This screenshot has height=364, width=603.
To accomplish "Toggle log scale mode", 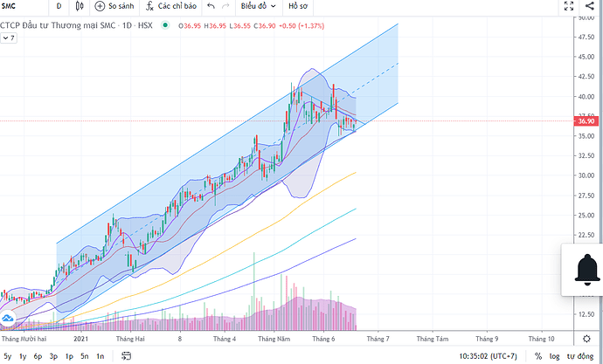I will (x=554, y=356).
